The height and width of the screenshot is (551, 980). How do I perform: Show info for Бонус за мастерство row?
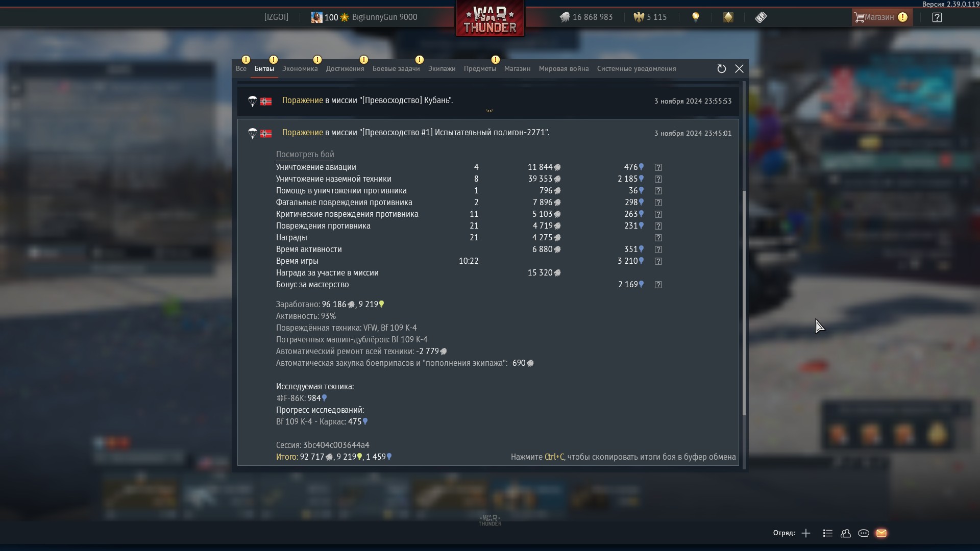[658, 285]
